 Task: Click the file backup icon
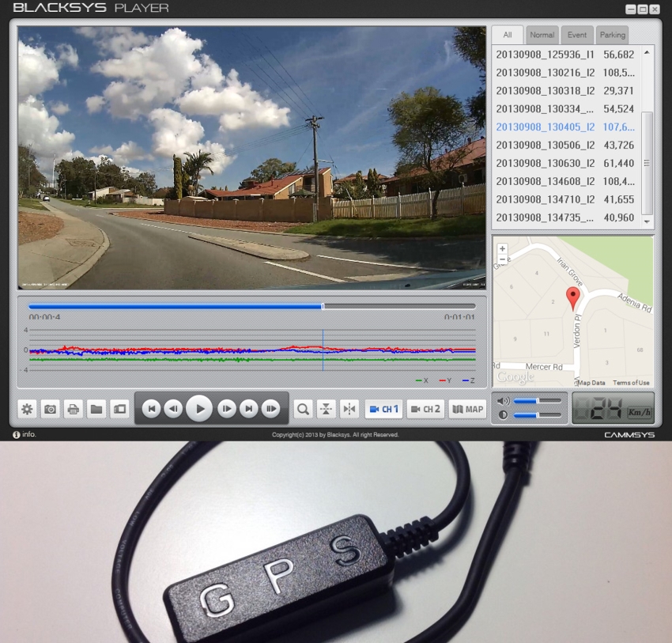119,409
